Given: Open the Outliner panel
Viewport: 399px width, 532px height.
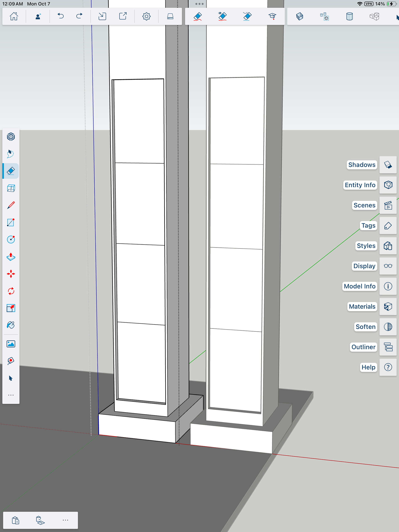Looking at the screenshot, I should (388, 347).
